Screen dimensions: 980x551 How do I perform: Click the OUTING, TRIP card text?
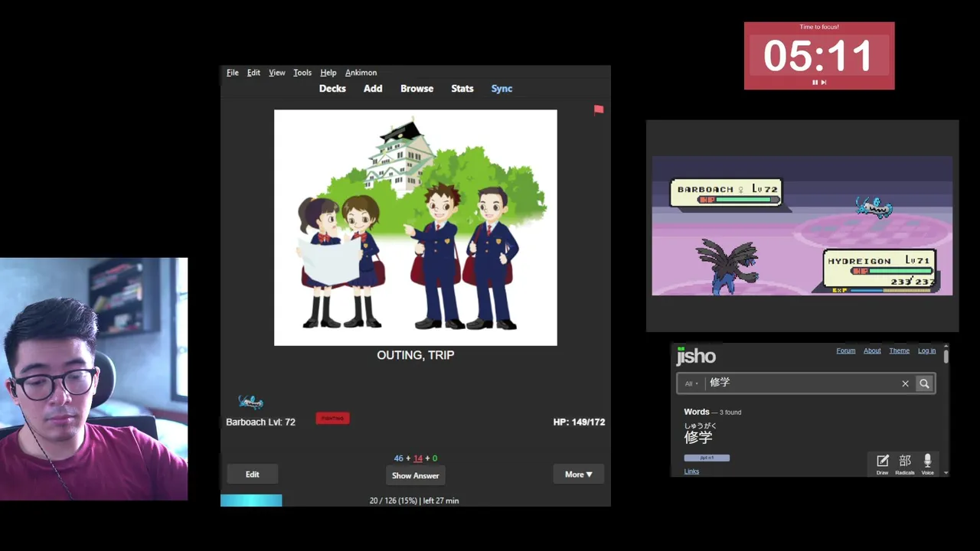tap(416, 355)
